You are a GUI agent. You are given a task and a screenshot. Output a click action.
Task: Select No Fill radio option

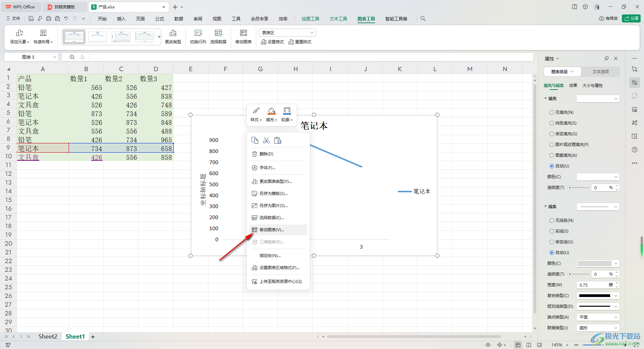(x=552, y=112)
